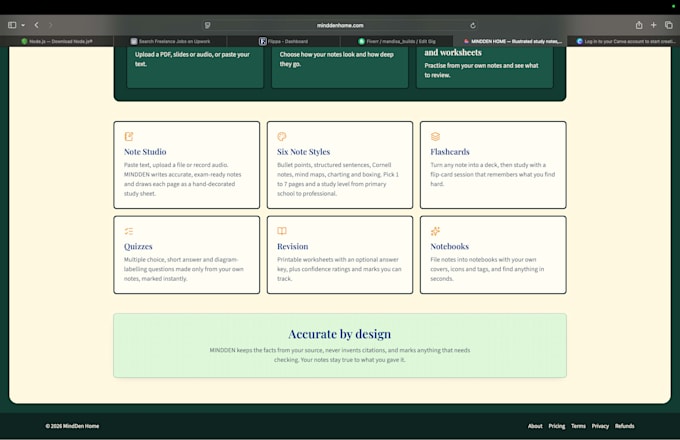This screenshot has width=680, height=440.
Task: Click the MINDDEN HOME tab favicon
Action: [466, 41]
